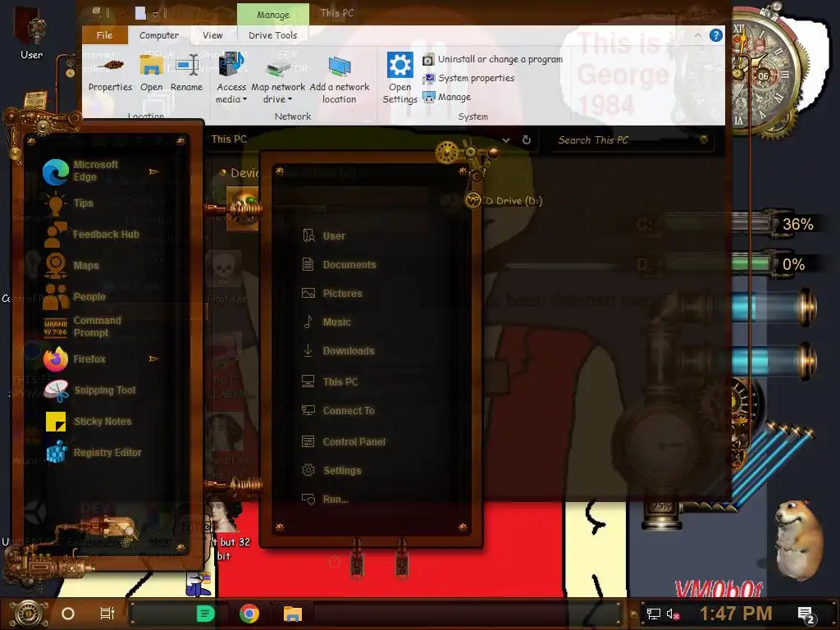840x630 pixels.
Task: Click the Open ribbon button
Action: coord(152,74)
